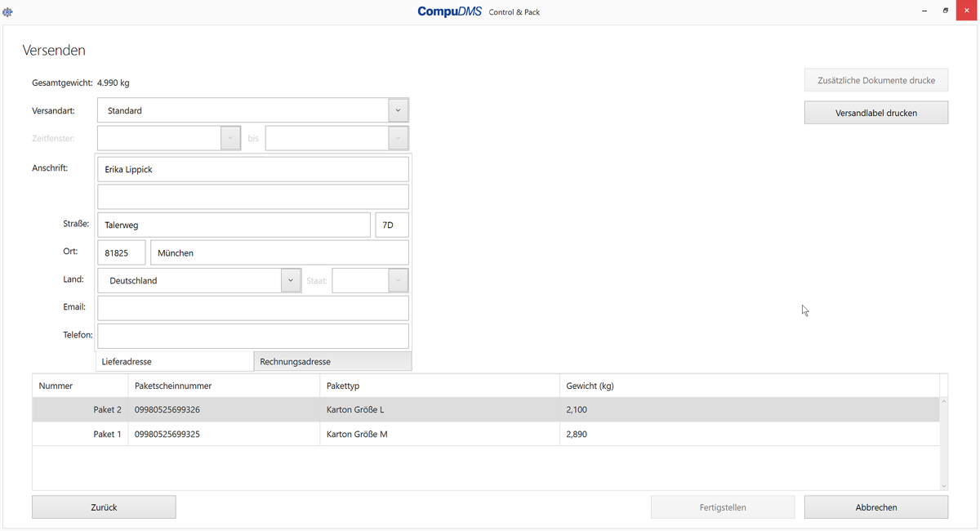Click Versandlabel drucken button
This screenshot has height=531, width=980.
pos(876,113)
